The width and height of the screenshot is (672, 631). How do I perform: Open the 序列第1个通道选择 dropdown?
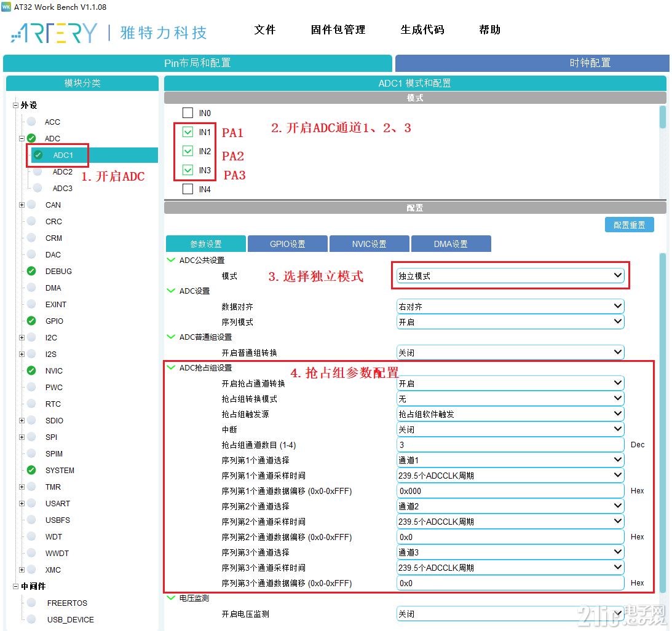click(510, 460)
